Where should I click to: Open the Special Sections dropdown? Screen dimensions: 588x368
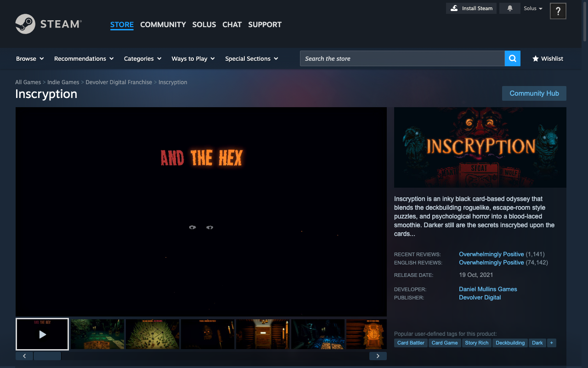pos(252,58)
